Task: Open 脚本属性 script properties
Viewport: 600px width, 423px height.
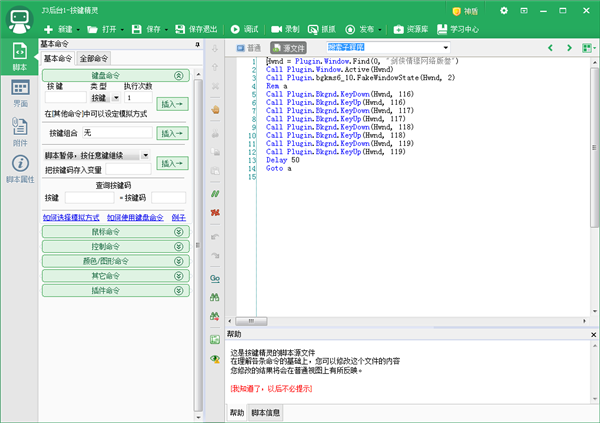Action: tap(20, 168)
